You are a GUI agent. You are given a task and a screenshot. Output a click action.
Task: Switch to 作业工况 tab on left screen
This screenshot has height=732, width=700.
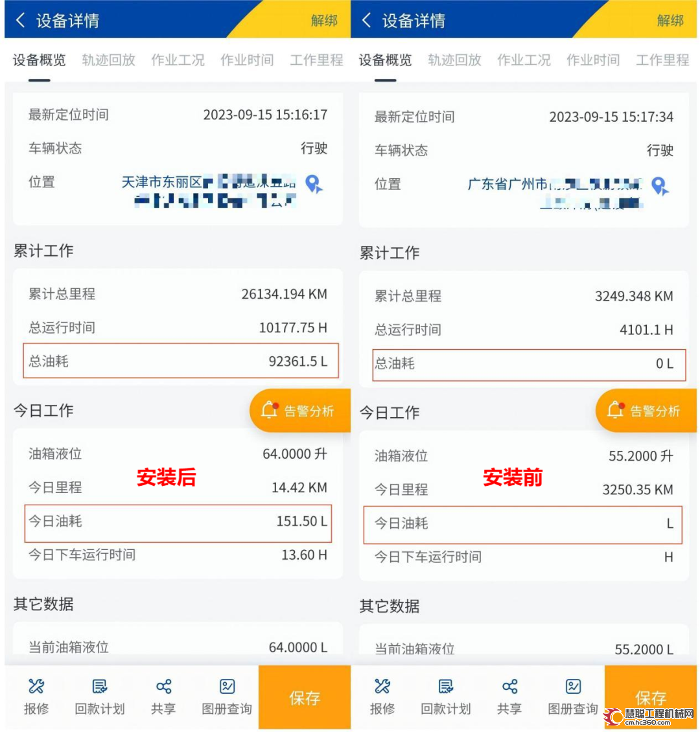click(178, 60)
